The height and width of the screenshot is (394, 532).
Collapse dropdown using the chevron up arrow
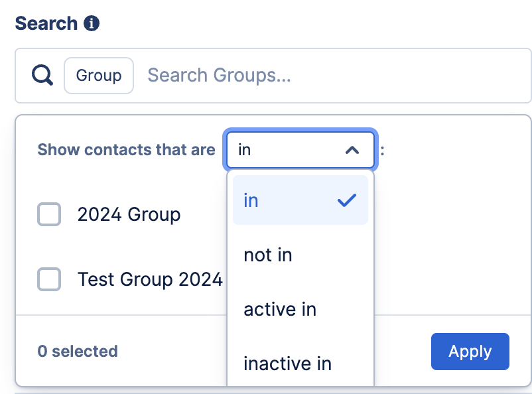(x=352, y=150)
